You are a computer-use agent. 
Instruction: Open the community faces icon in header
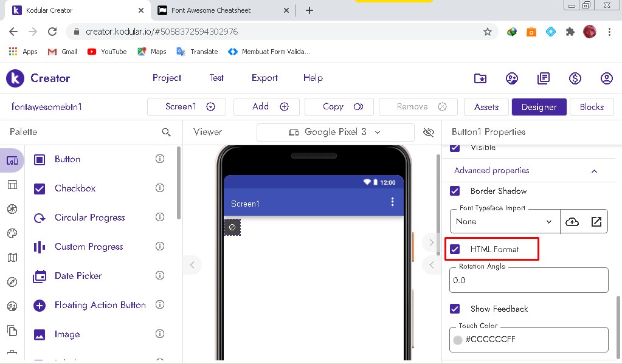[512, 78]
